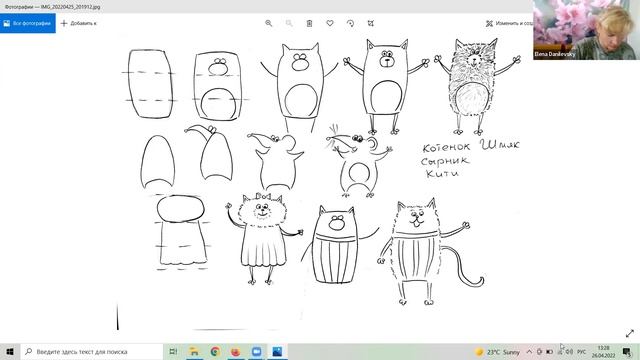Image resolution: width=640 pixels, height=360 pixels.
Task: Switch input language from РУС
Action: pyautogui.click(x=582, y=351)
